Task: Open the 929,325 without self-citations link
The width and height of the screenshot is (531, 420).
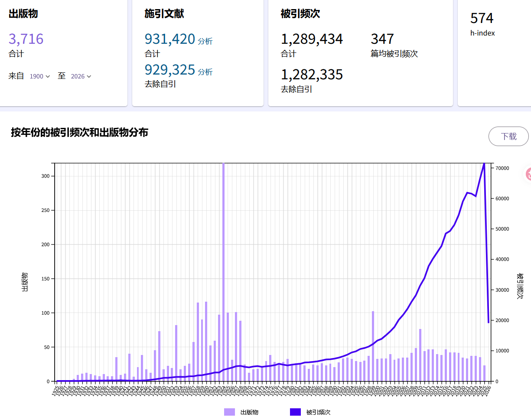Action: click(x=170, y=69)
